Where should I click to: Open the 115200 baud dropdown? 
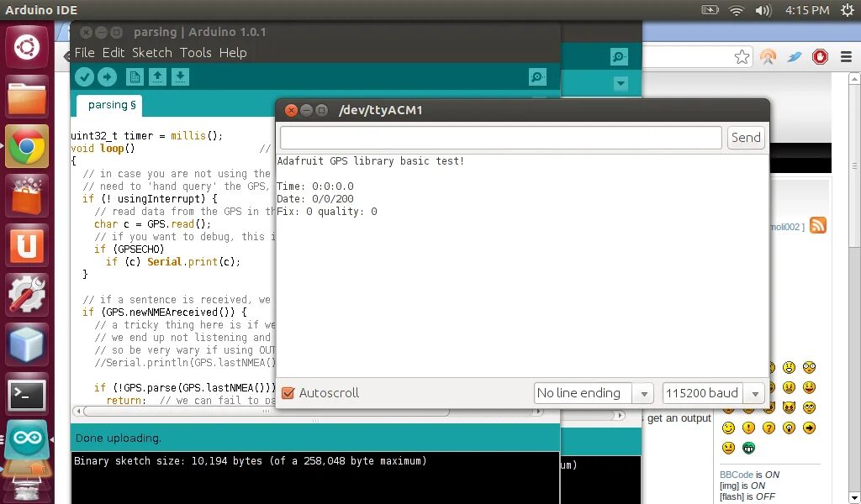pyautogui.click(x=713, y=392)
